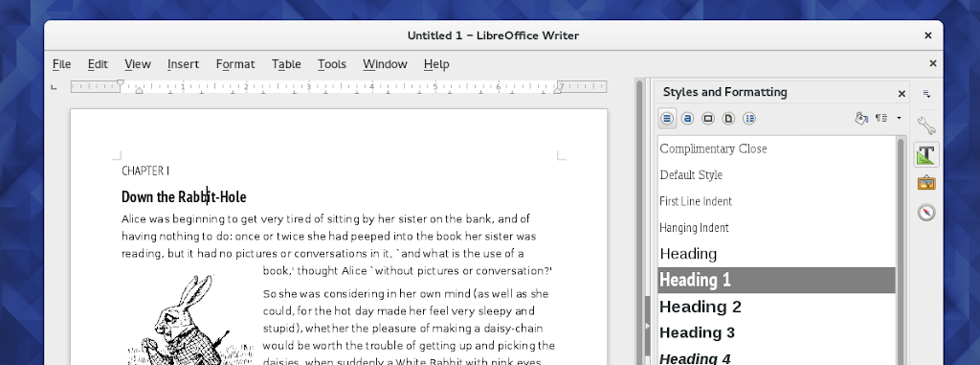Open Navigator compass icon in sidebar
The width and height of the screenshot is (980, 365).
coord(926,213)
